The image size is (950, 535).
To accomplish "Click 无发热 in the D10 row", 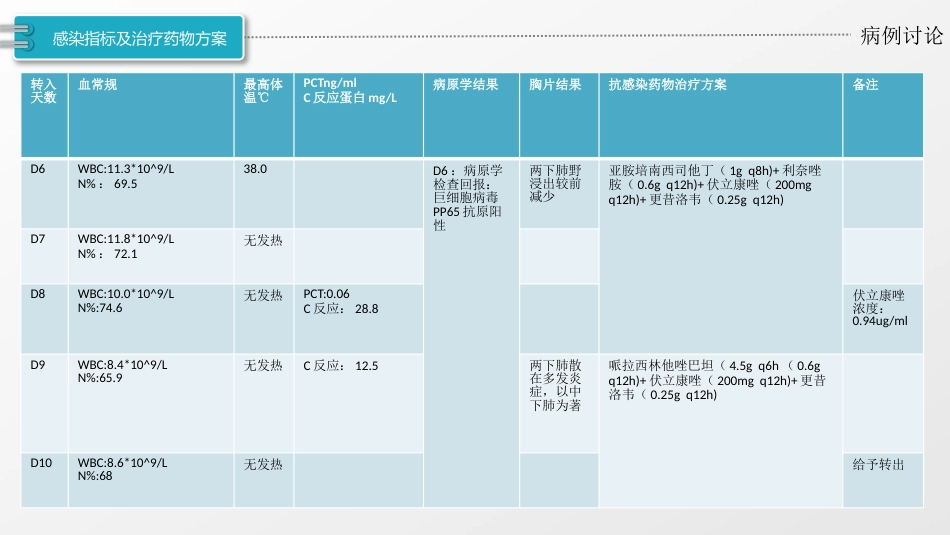I will (263, 464).
